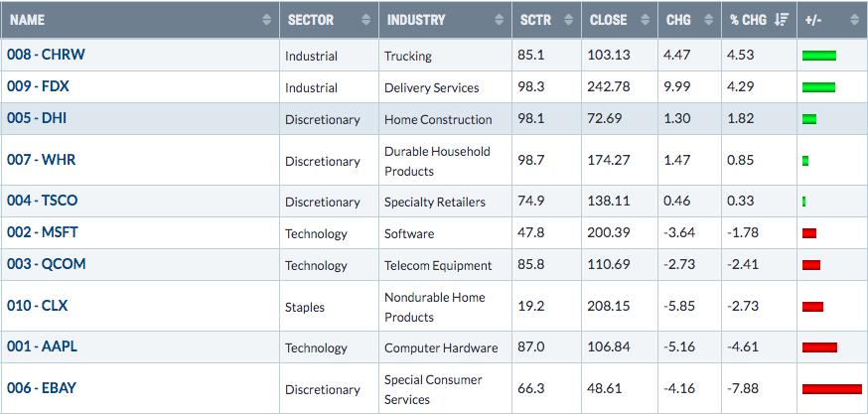Toggle sort arrows on the INDUSTRY column
This screenshot has width=868, height=414.
[x=500, y=20]
